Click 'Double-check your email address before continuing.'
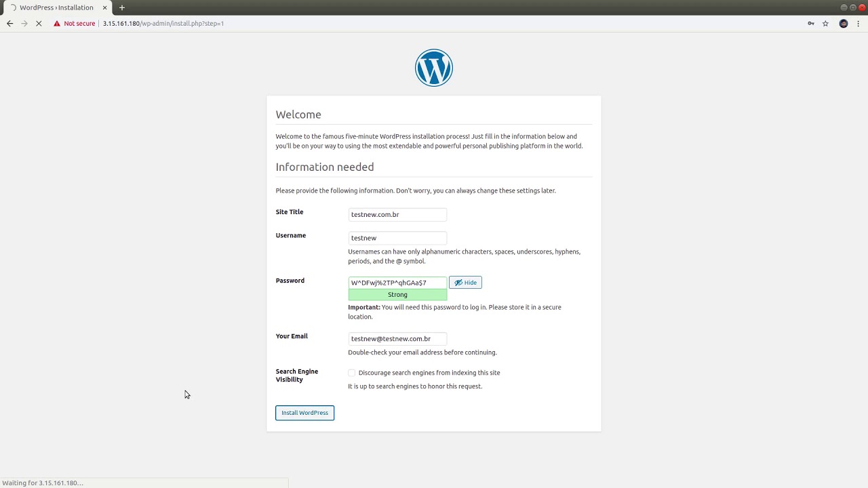This screenshot has height=488, width=868. (x=422, y=352)
